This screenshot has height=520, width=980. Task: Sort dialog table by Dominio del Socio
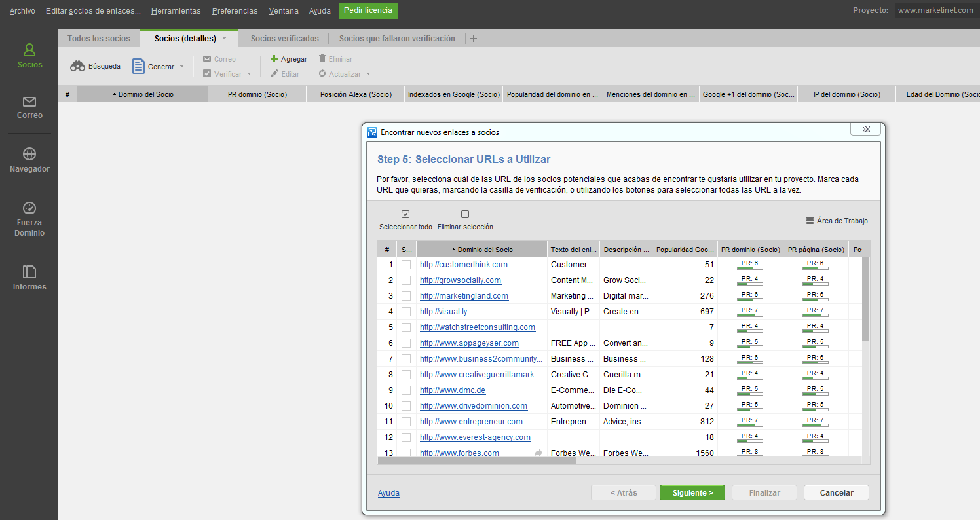coord(481,249)
